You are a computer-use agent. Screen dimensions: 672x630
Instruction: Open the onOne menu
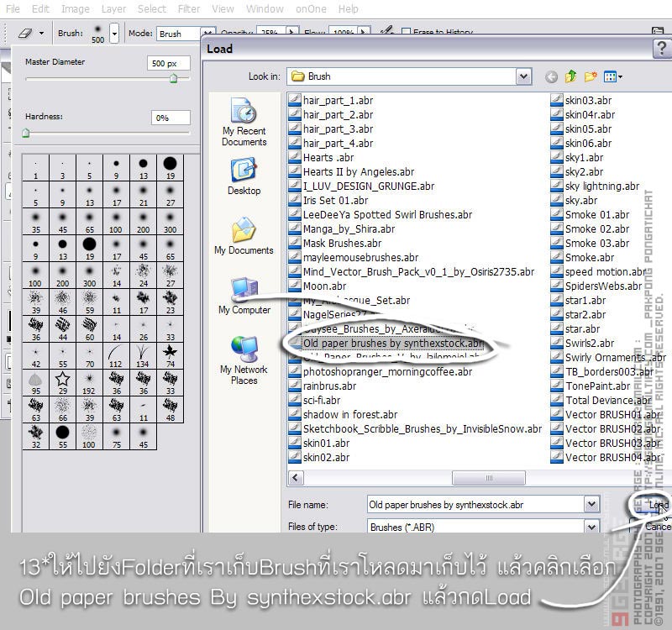pyautogui.click(x=311, y=8)
